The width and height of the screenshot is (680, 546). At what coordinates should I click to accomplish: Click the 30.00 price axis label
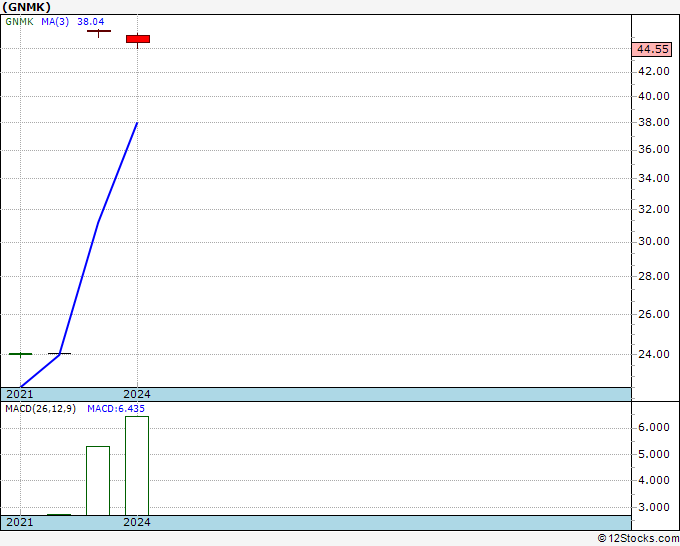(654, 241)
